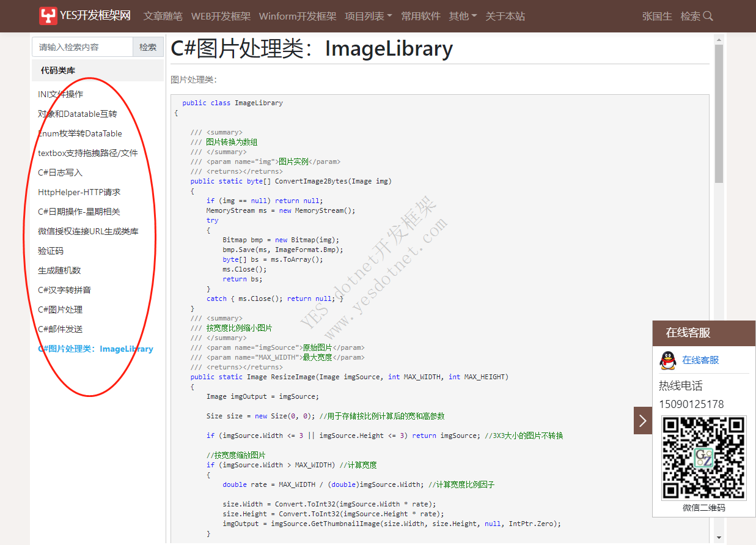Click the code area scrollbar down arrow
756x545 pixels.
719,537
